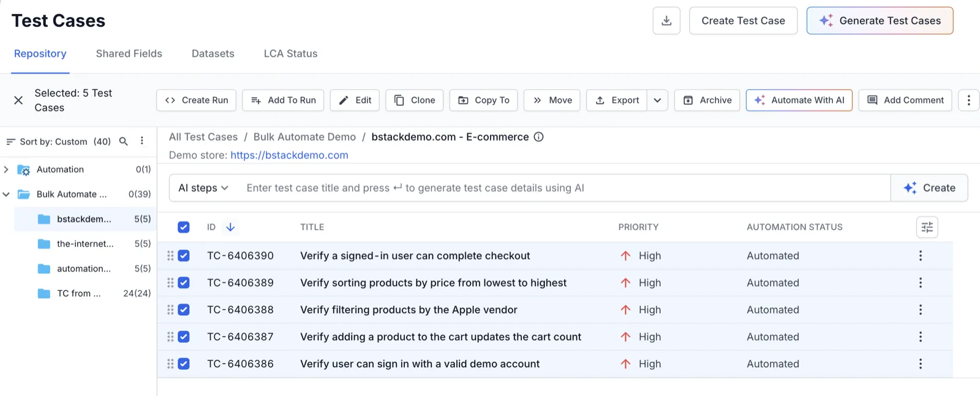Click the drag handle of TC-6406386 row
Viewport: 980px width, 396px height.
(x=170, y=364)
